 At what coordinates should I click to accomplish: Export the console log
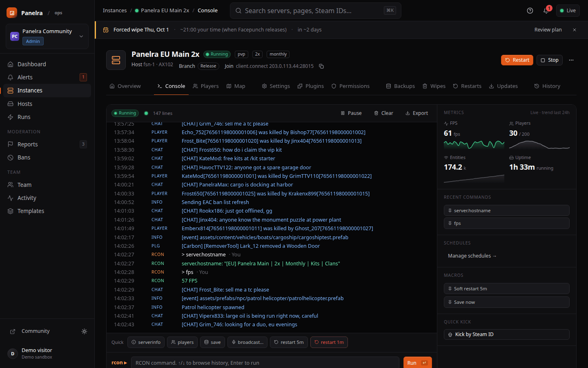(416, 113)
